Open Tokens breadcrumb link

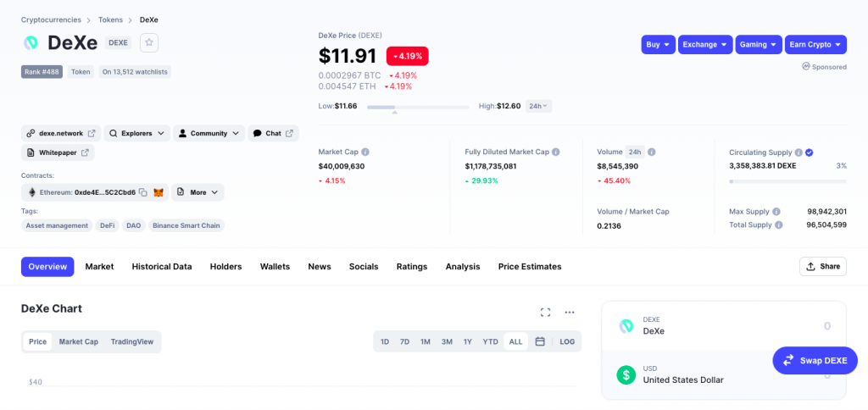[111, 20]
